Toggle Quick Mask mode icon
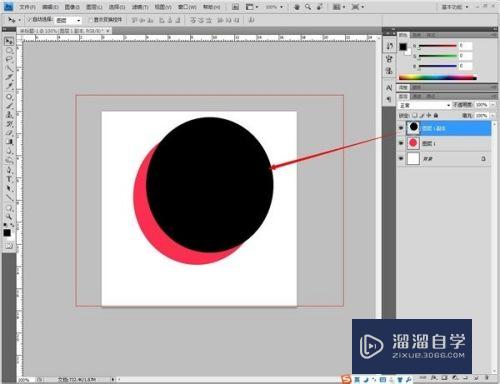Screen dimensions: 500x384 pos(9,246)
